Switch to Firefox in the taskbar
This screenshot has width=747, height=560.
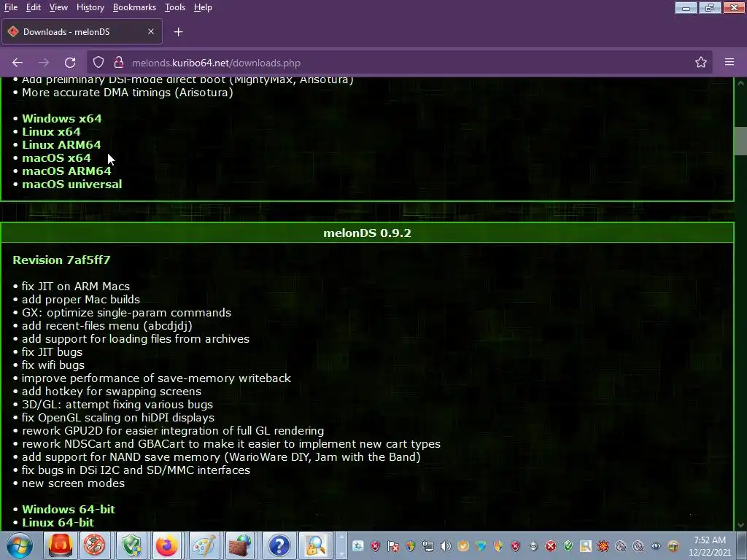tap(167, 545)
